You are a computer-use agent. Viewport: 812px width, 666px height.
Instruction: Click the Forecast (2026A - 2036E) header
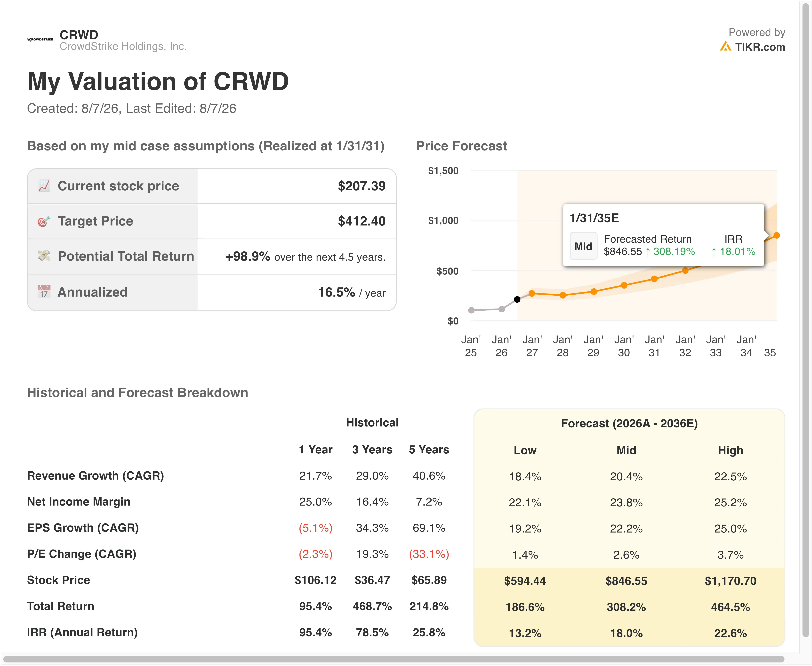click(629, 423)
